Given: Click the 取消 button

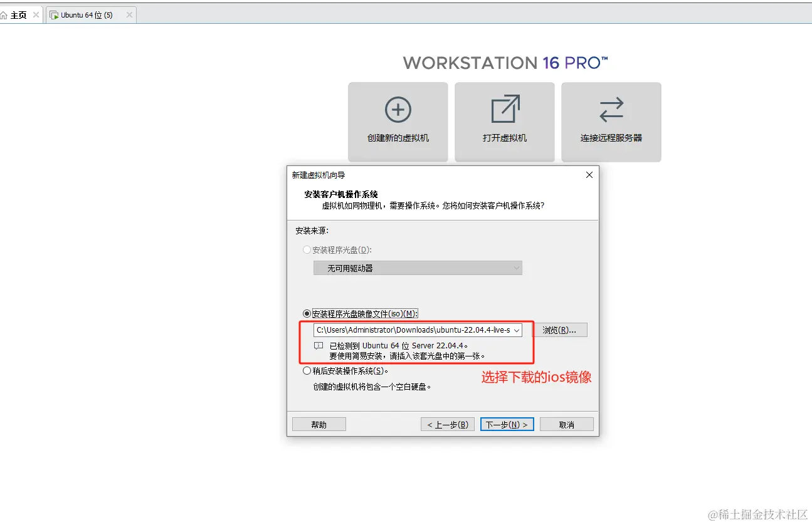Looking at the screenshot, I should click(567, 424).
